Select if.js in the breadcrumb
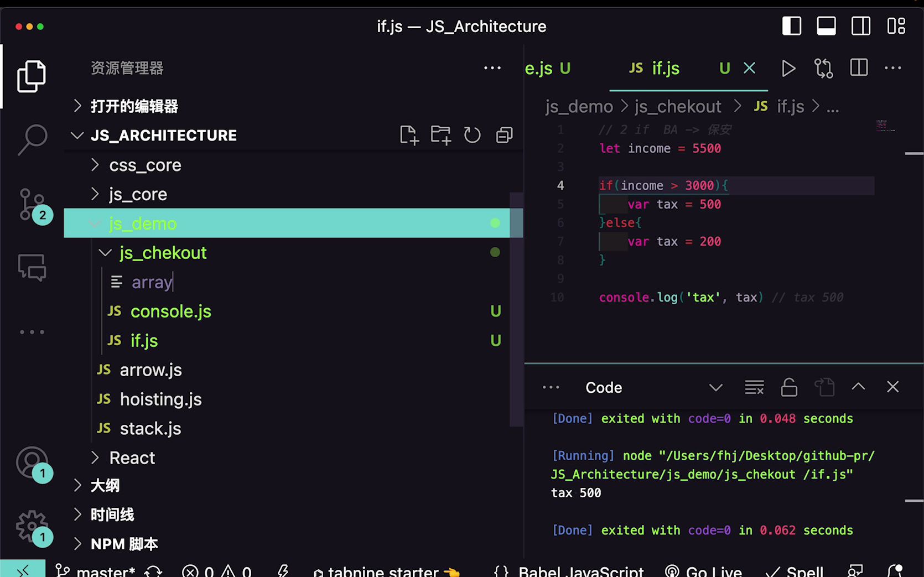This screenshot has height=577, width=924. click(779, 106)
